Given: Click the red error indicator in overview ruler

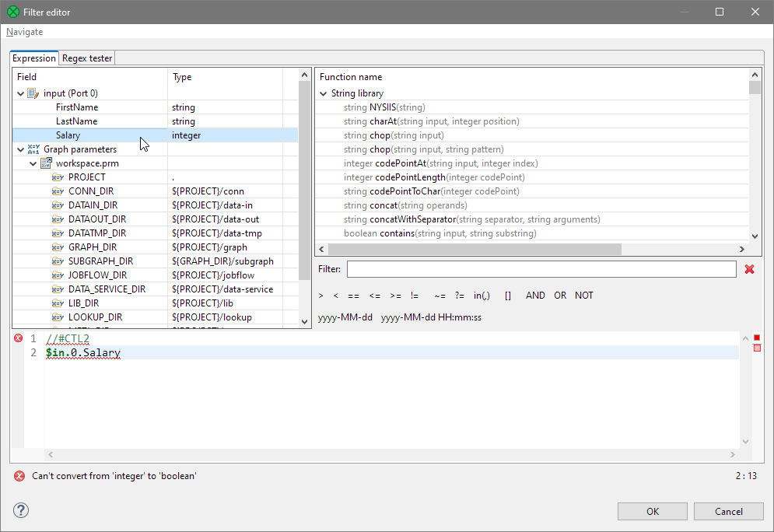Looking at the screenshot, I should [x=756, y=338].
